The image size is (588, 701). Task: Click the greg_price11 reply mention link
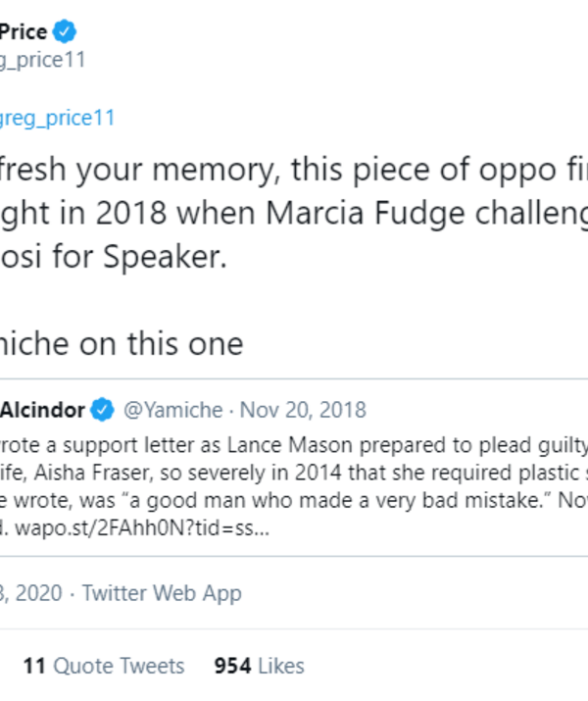tap(57, 119)
